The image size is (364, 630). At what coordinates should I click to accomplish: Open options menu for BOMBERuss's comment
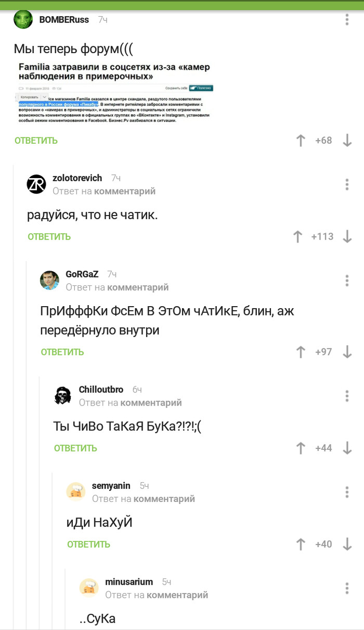click(347, 20)
